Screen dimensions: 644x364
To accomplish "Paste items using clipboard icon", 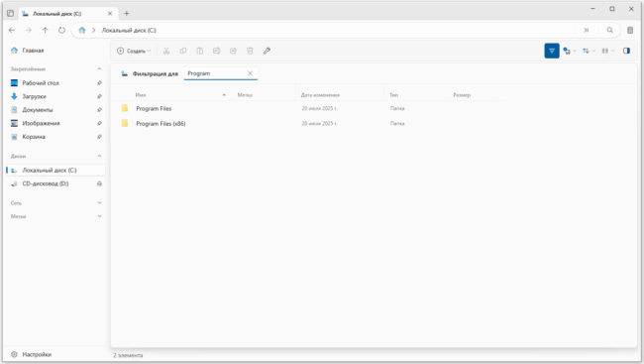I will tap(199, 51).
